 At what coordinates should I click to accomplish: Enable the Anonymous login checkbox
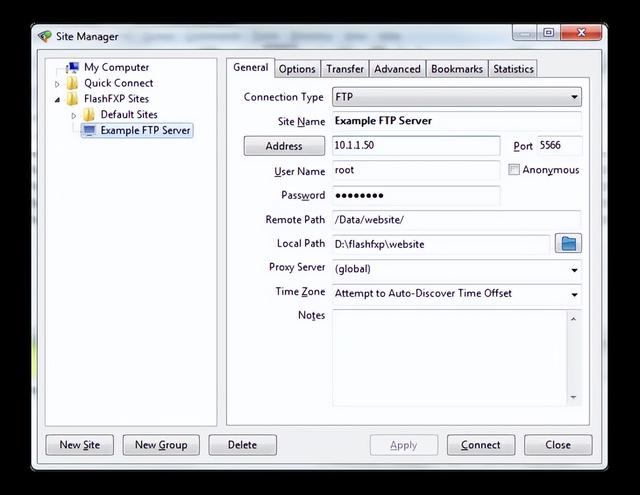click(514, 170)
